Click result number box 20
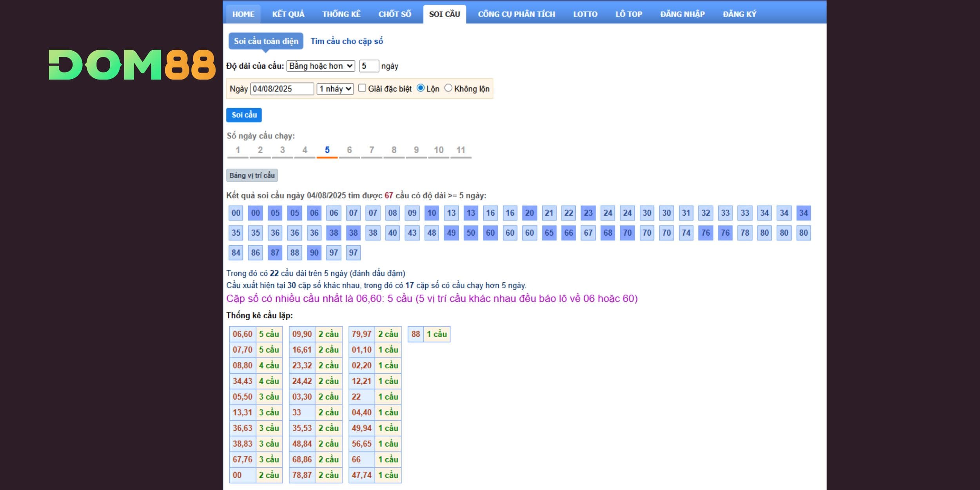The height and width of the screenshot is (490, 980). click(530, 213)
